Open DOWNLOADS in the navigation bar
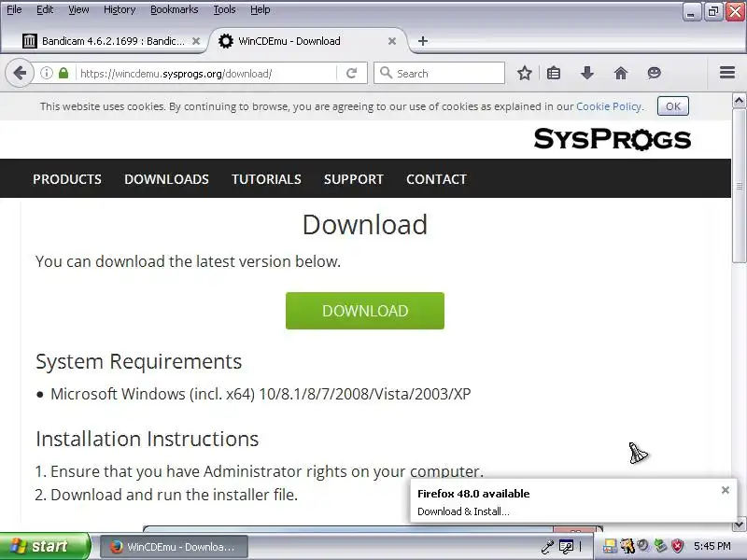Image resolution: width=747 pixels, height=560 pixels. (166, 179)
